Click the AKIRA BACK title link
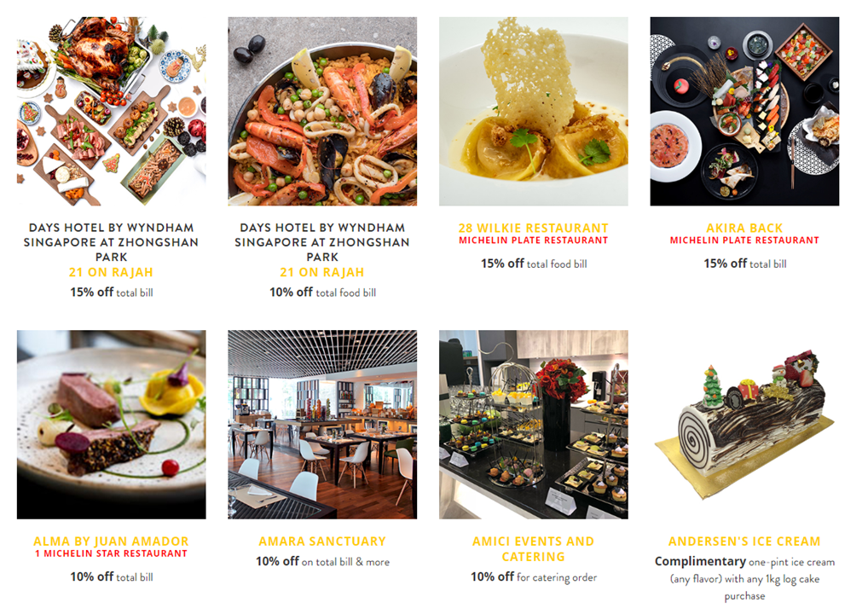 click(x=744, y=228)
